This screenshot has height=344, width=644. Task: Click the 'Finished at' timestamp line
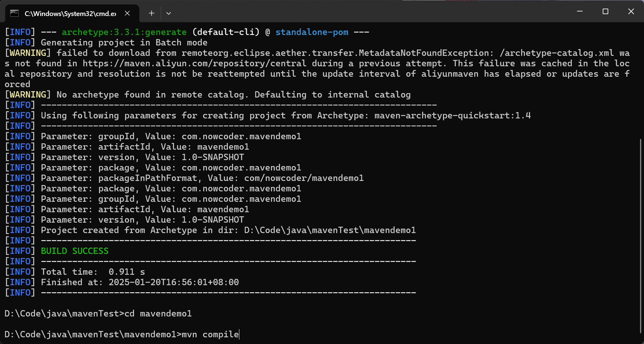140,283
